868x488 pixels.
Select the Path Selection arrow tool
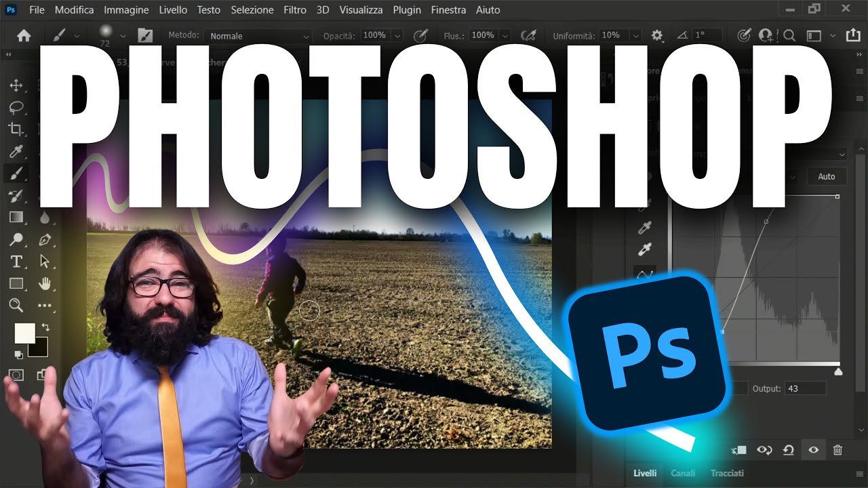click(45, 262)
